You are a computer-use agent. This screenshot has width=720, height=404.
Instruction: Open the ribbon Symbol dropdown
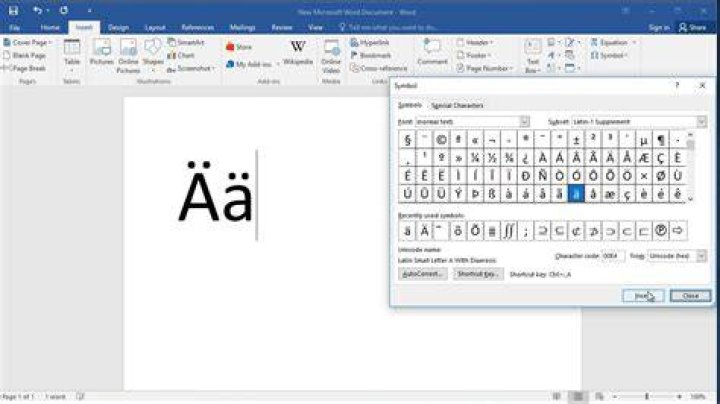tap(609, 56)
